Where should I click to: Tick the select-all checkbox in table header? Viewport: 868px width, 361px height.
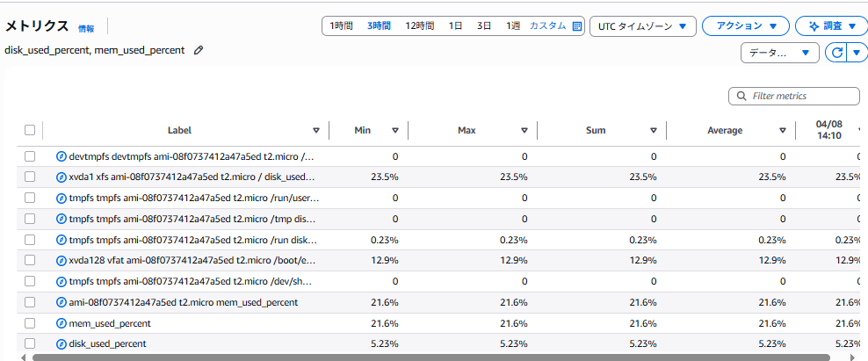coord(30,130)
